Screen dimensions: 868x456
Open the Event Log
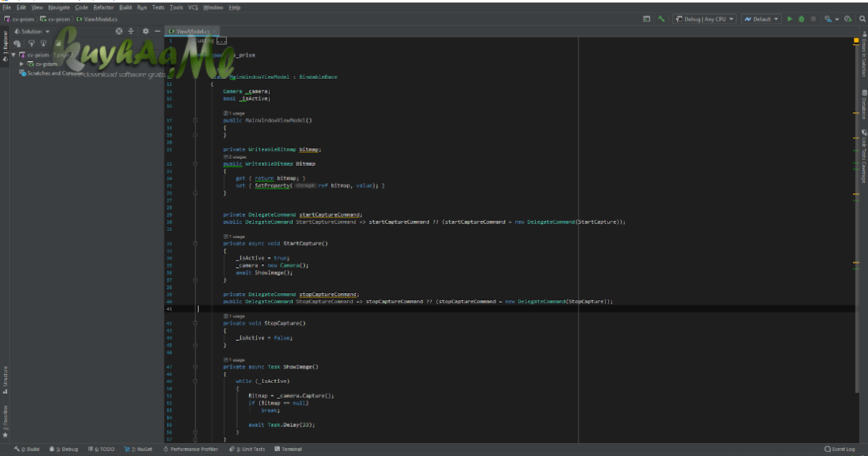[x=840, y=449]
